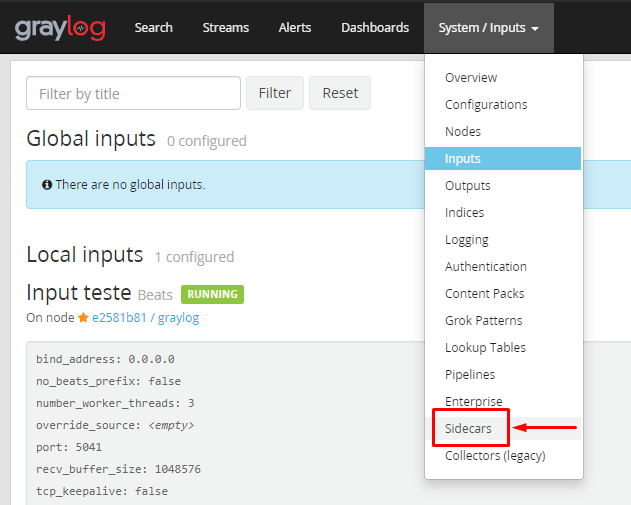This screenshot has height=505, width=631.
Task: Select Nodes from the System menu
Action: [463, 132]
